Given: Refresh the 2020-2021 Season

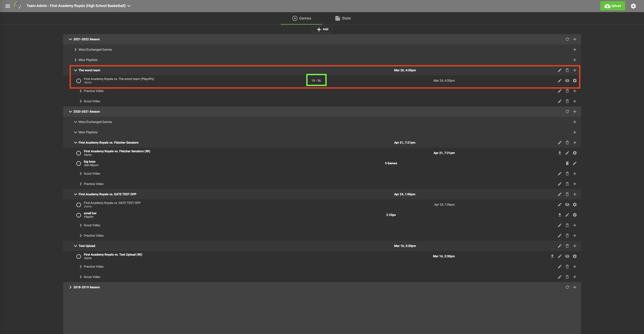Looking at the screenshot, I should pyautogui.click(x=567, y=112).
